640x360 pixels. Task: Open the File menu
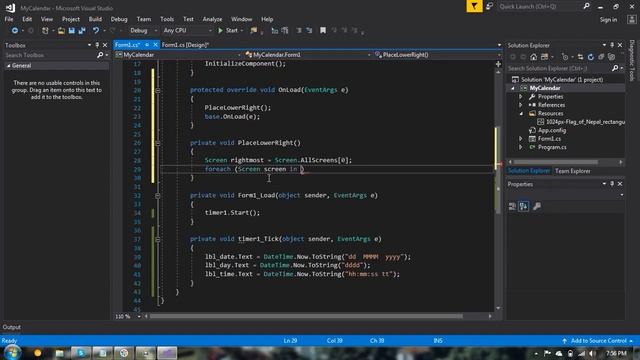(x=9, y=19)
